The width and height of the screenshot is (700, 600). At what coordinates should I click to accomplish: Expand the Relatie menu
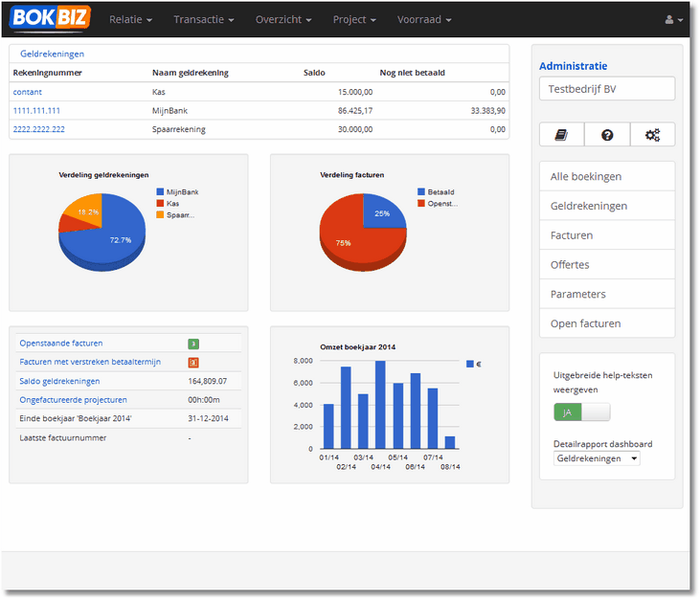130,20
